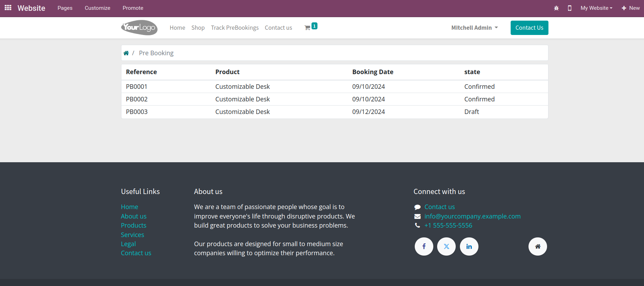Open the Facebook social icon
This screenshot has width=644, height=286.
point(424,246)
